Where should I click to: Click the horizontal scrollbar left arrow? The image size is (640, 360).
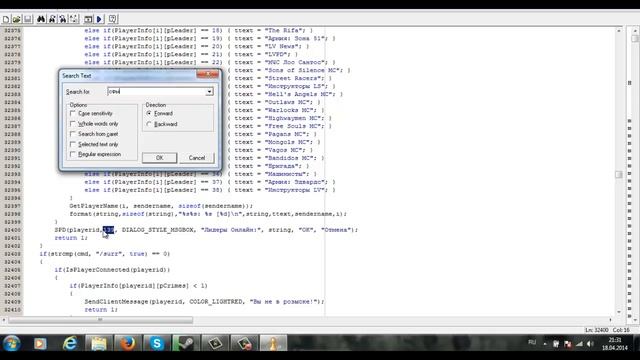(x=4, y=320)
